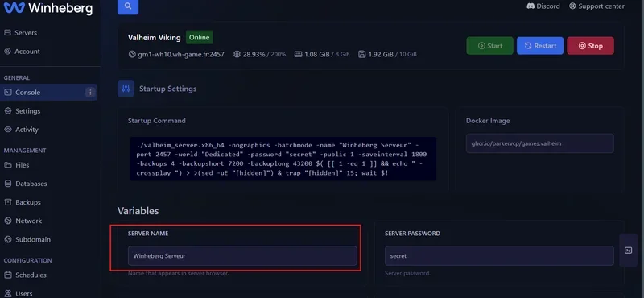644x298 pixels.
Task: Open the Discord link
Action: click(x=543, y=6)
